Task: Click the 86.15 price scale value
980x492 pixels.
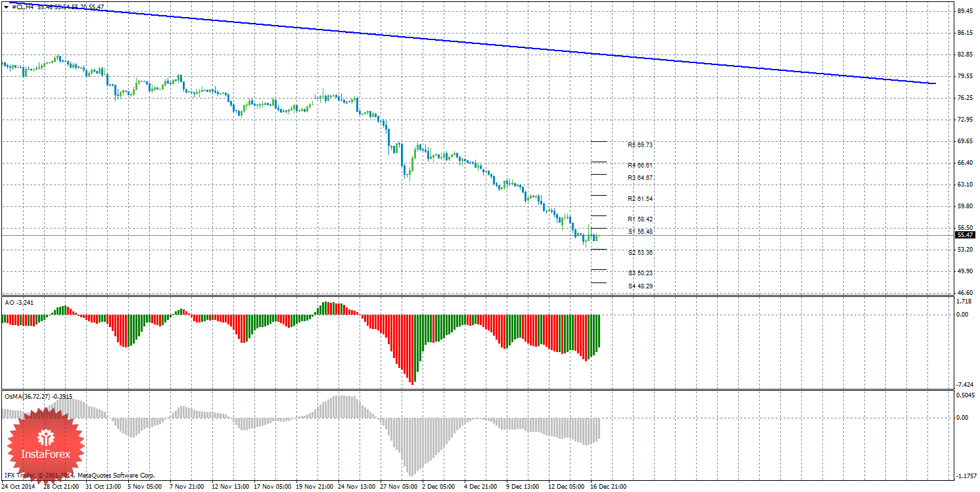Action: coord(966,33)
